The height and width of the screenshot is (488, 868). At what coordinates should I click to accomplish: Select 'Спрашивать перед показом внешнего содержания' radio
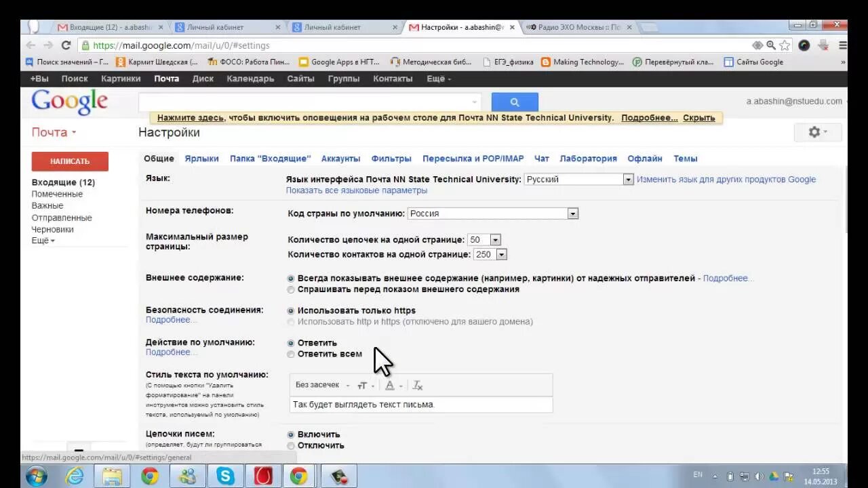[x=291, y=289]
